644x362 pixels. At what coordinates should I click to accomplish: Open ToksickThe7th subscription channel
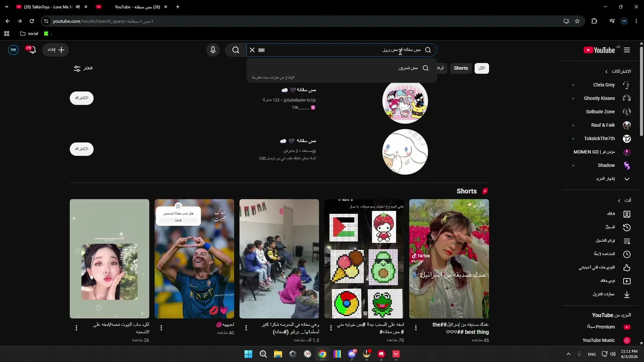point(601,138)
